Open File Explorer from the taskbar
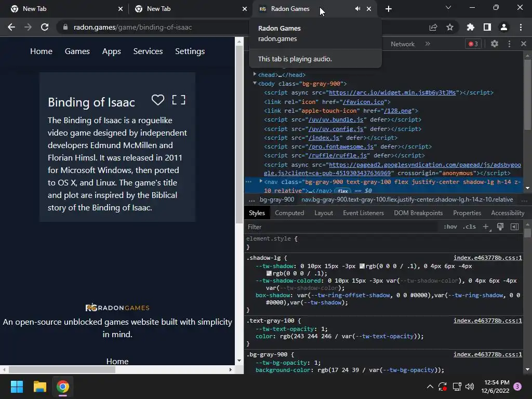The image size is (532, 399). pos(39,387)
